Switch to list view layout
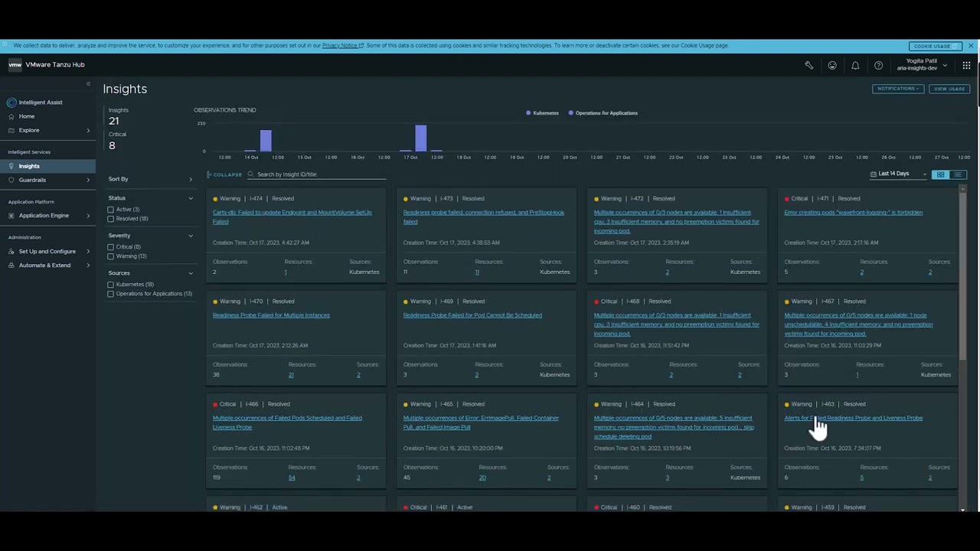This screenshot has height=551, width=980. (x=958, y=174)
